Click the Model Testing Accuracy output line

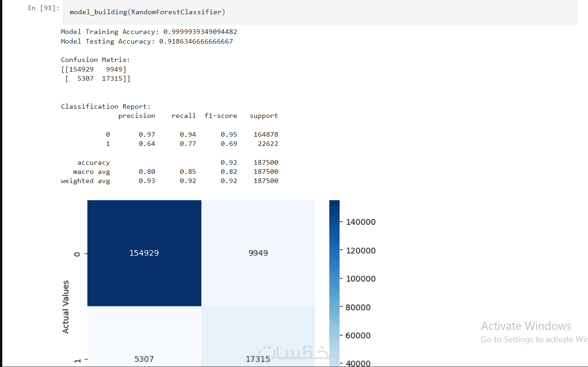pyautogui.click(x=147, y=41)
